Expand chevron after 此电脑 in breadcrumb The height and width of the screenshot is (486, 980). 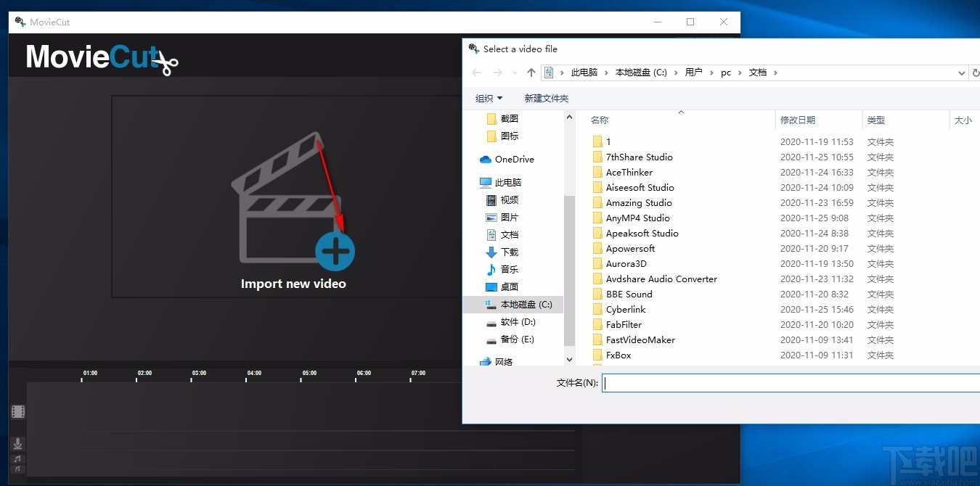click(607, 73)
